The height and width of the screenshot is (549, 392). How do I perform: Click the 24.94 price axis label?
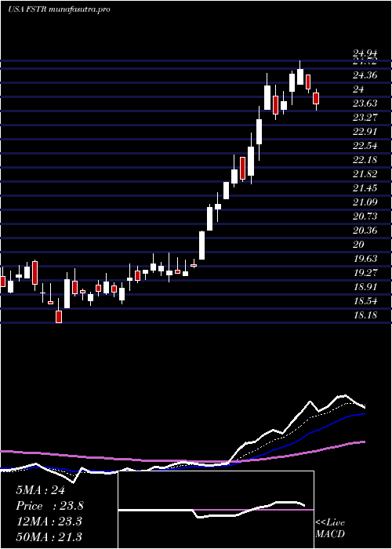pyautogui.click(x=365, y=53)
